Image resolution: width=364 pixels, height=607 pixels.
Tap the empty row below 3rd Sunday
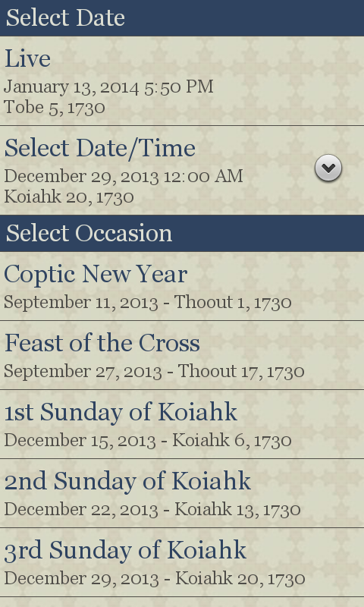(182, 602)
